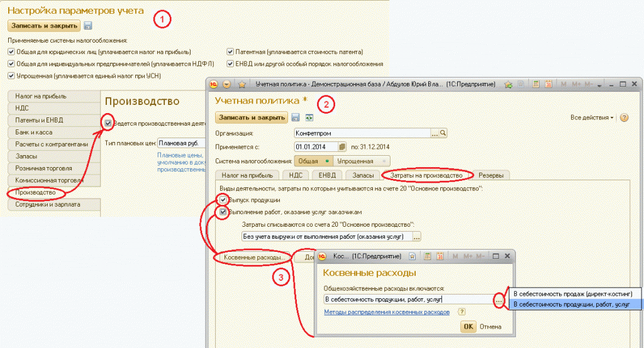Click the M- button in the Учетная политика title bar

pyautogui.click(x=589, y=84)
